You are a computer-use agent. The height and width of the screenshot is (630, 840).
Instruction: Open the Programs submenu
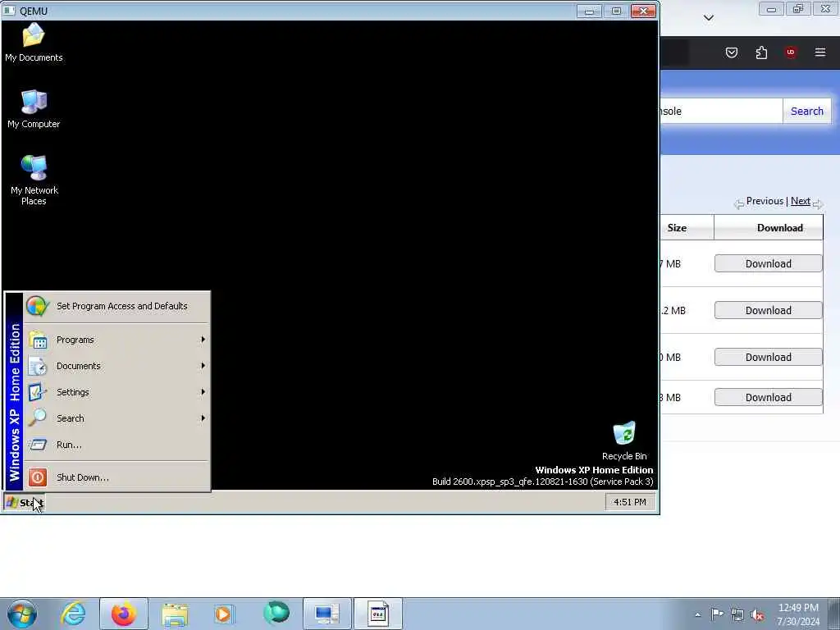pos(116,340)
